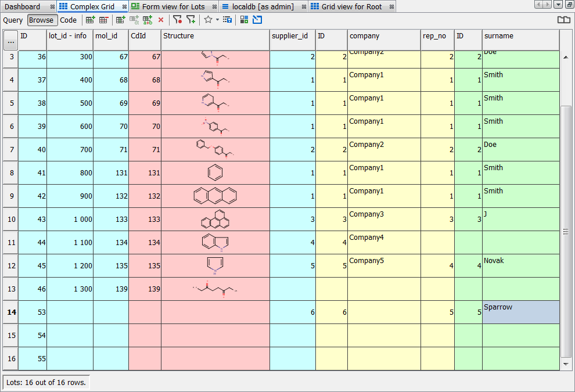This screenshot has width=575, height=392.
Task: Switch to Grid view for Root tab
Action: [x=351, y=6]
